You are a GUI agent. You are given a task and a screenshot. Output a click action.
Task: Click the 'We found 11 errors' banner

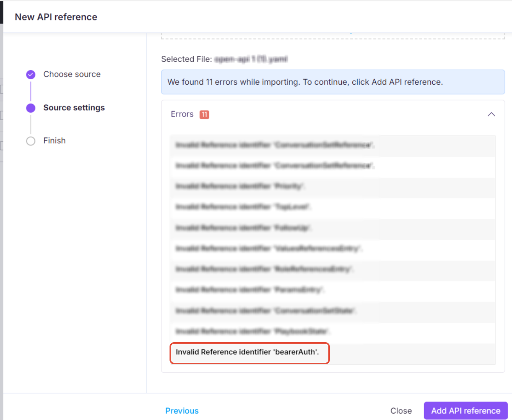pos(333,82)
